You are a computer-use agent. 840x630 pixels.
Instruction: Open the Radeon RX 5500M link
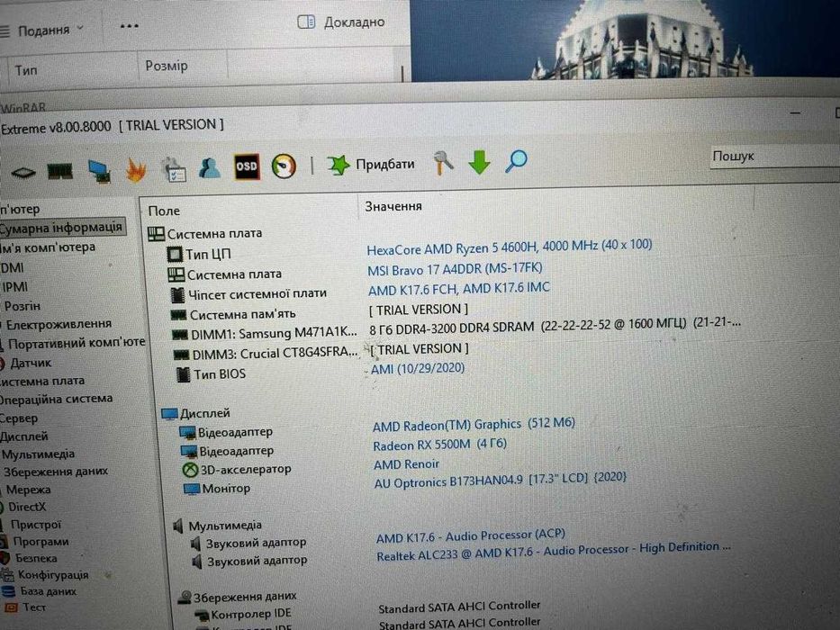pos(439,445)
